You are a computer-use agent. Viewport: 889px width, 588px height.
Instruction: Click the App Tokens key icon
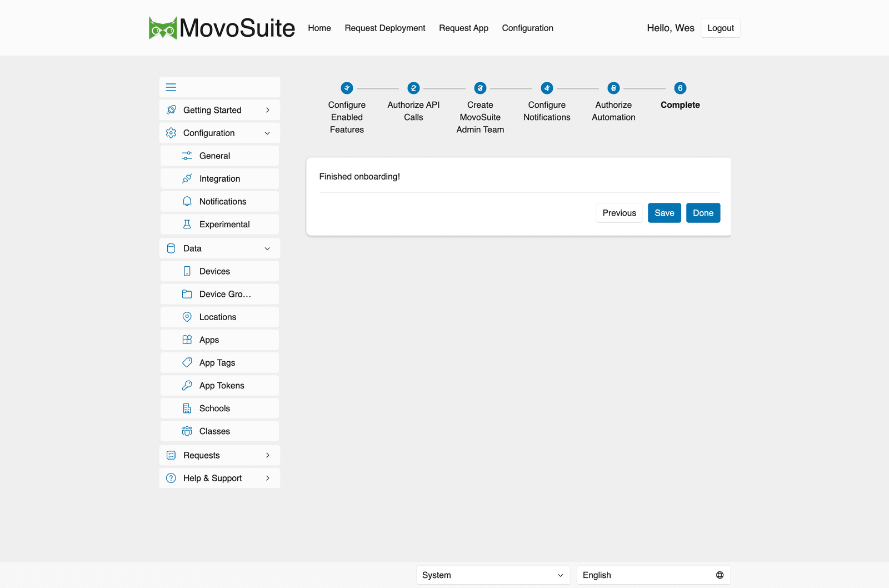pyautogui.click(x=187, y=385)
